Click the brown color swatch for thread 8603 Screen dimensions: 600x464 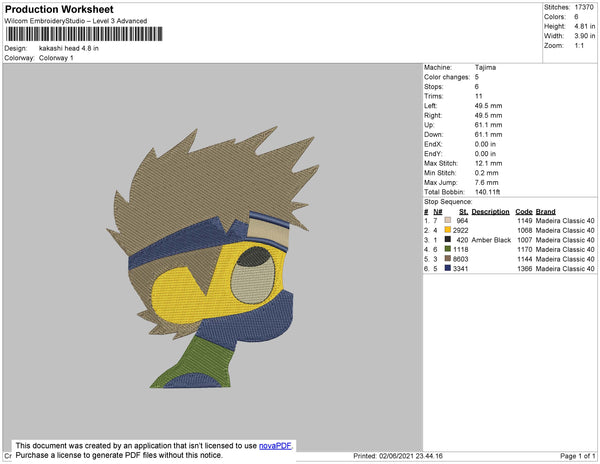pos(448,259)
